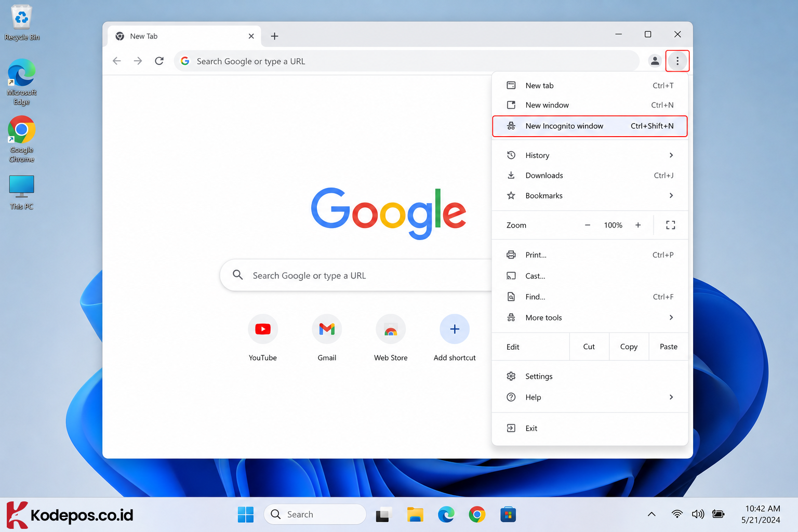
Task: Open a new tab with plus button
Action: (274, 36)
